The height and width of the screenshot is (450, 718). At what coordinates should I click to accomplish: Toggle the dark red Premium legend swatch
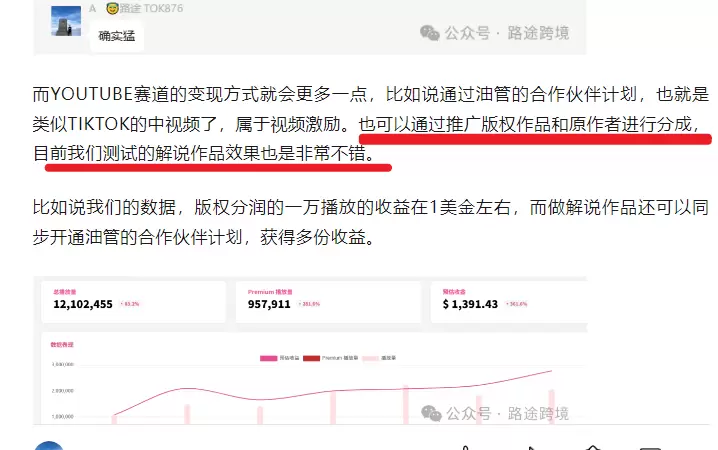311,358
